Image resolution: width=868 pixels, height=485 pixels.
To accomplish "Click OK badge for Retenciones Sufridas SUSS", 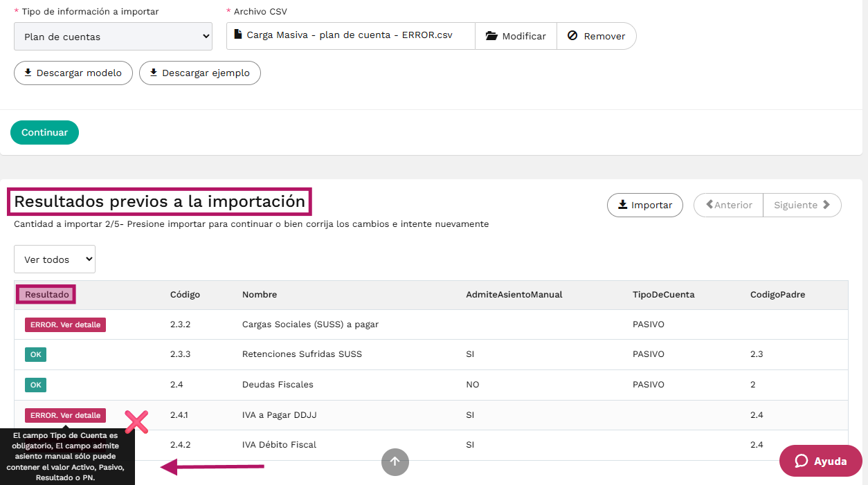I will pyautogui.click(x=35, y=354).
